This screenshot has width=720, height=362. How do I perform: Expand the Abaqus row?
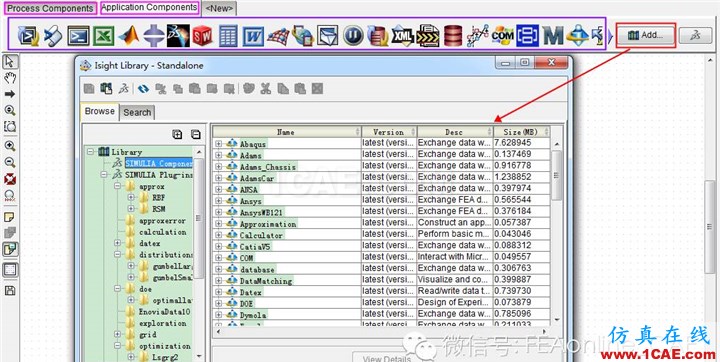(x=218, y=143)
